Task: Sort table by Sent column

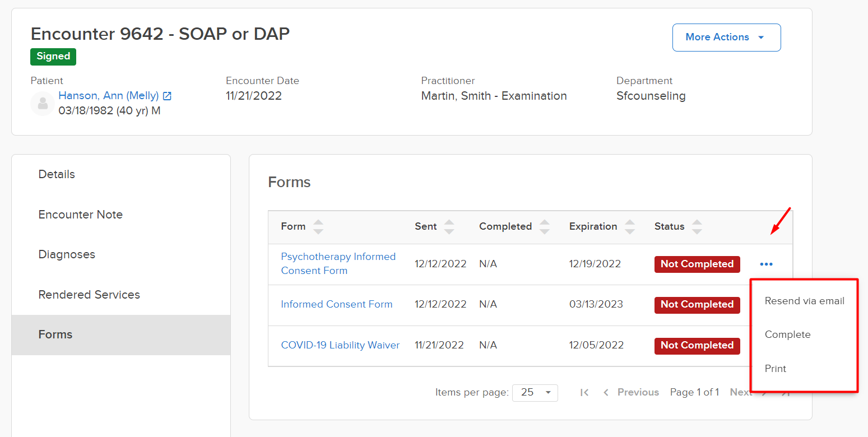Action: coord(449,227)
